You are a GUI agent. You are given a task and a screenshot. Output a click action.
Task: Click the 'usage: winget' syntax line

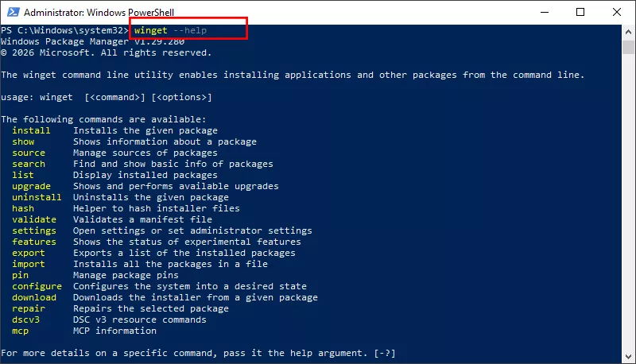pos(107,97)
